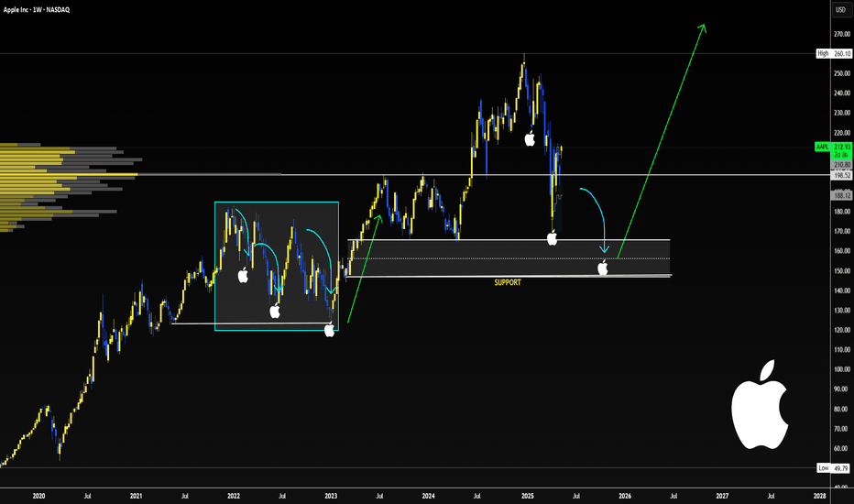Click 250.00 on the price axis
The width and height of the screenshot is (854, 504).
click(x=842, y=73)
